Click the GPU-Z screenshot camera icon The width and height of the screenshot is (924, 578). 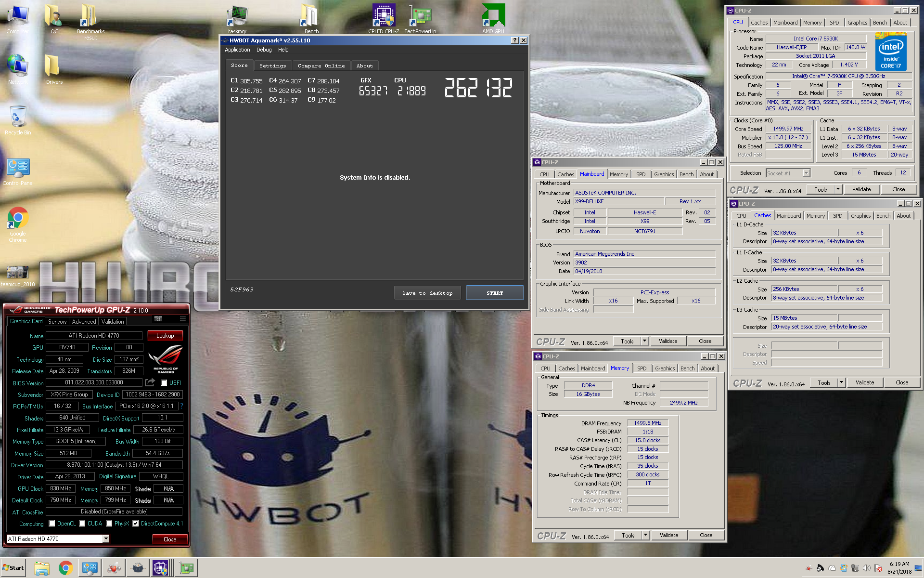158,319
